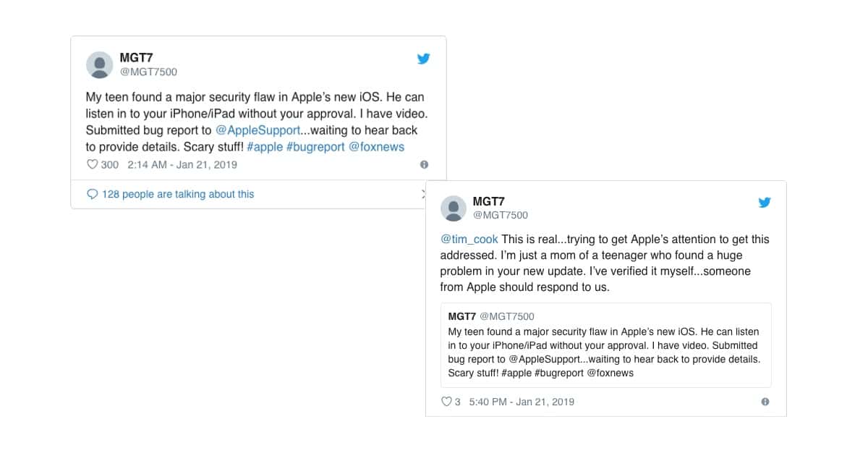Like the first tweet with heart icon

pyautogui.click(x=92, y=164)
